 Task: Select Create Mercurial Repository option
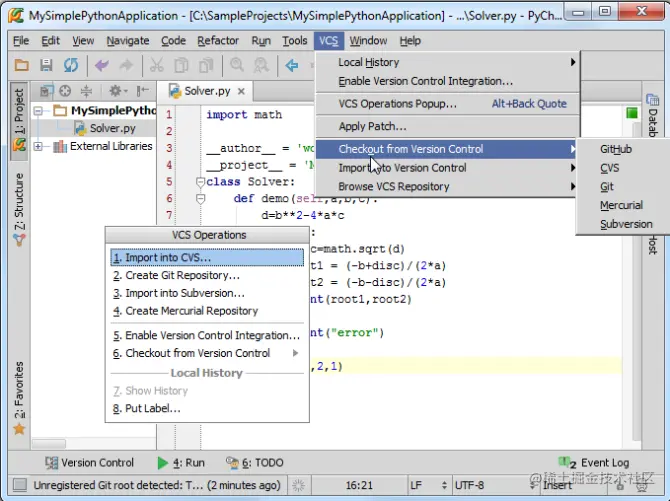(x=207, y=311)
